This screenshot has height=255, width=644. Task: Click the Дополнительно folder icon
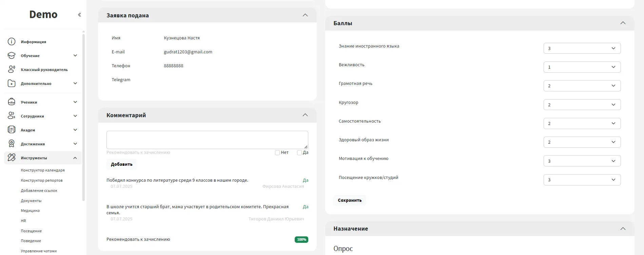pos(12,84)
